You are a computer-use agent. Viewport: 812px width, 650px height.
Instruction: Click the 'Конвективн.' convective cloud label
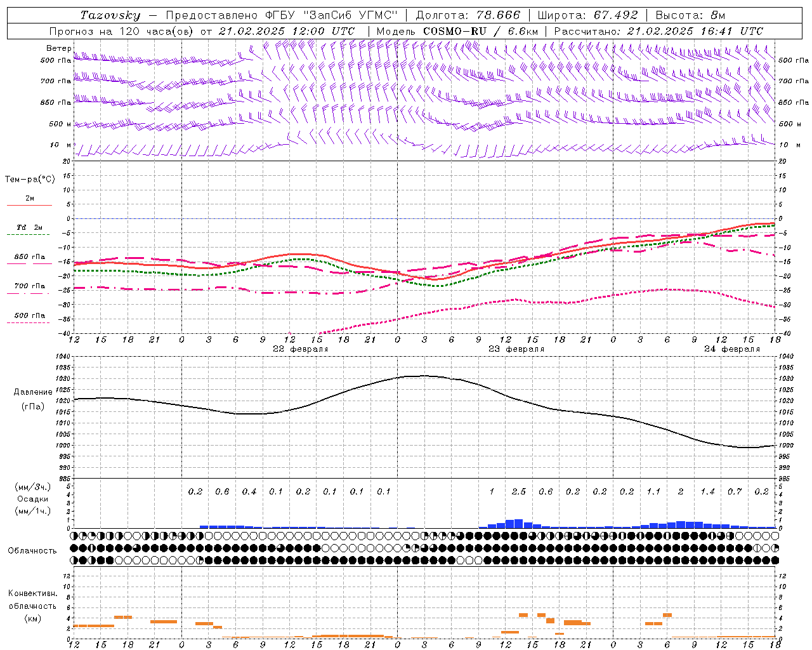(33, 594)
